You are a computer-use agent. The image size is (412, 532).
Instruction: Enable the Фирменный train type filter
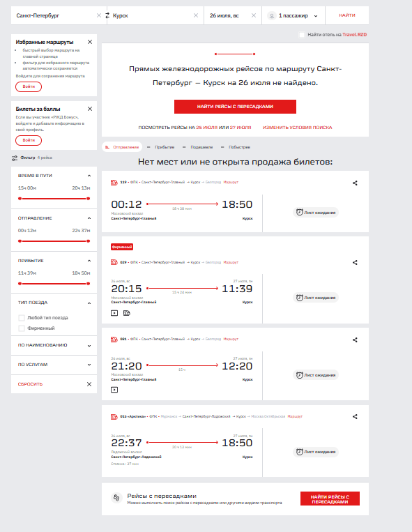(22, 328)
